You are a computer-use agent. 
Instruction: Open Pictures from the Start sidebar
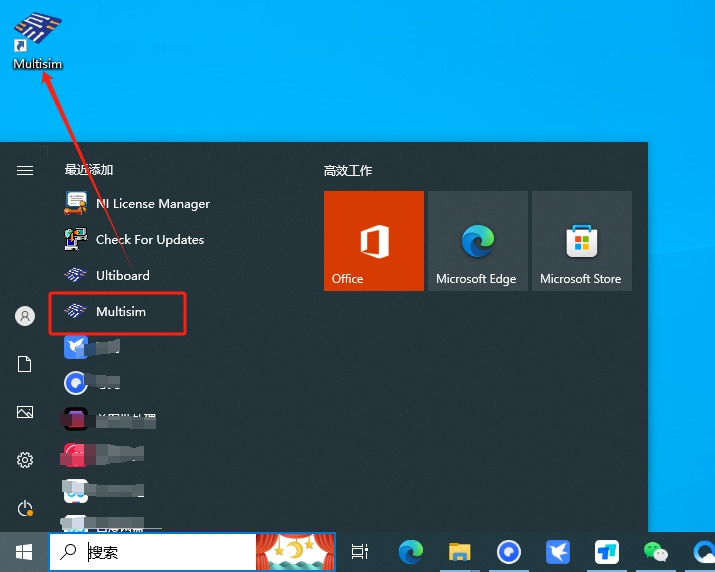click(x=25, y=412)
